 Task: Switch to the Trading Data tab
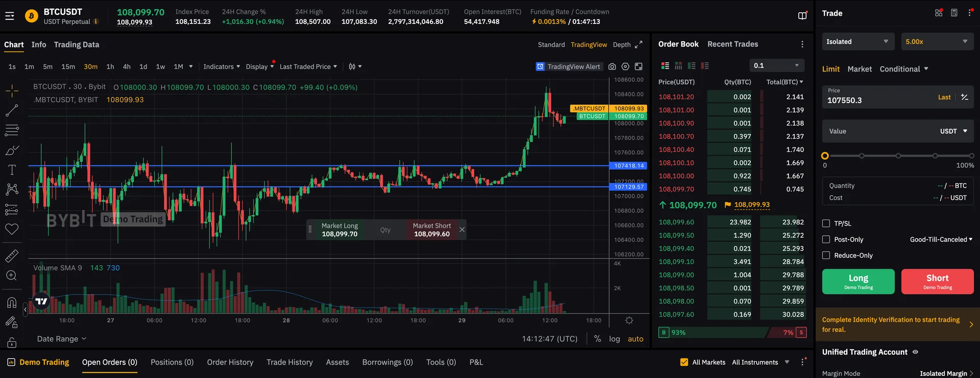point(77,44)
